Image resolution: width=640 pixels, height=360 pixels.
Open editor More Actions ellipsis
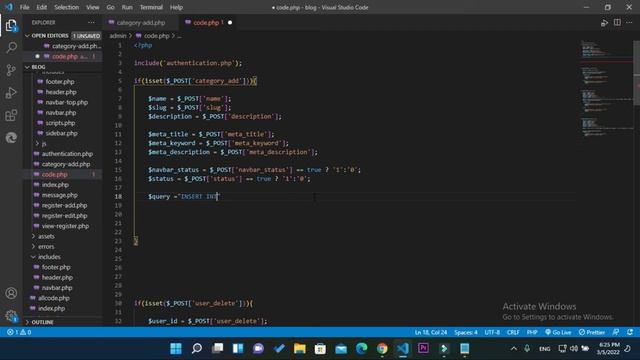pos(629,23)
